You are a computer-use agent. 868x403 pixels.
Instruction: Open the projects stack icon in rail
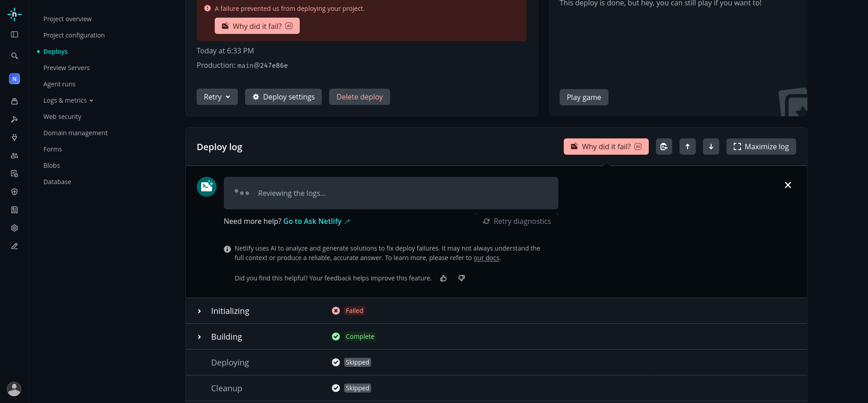pyautogui.click(x=14, y=101)
